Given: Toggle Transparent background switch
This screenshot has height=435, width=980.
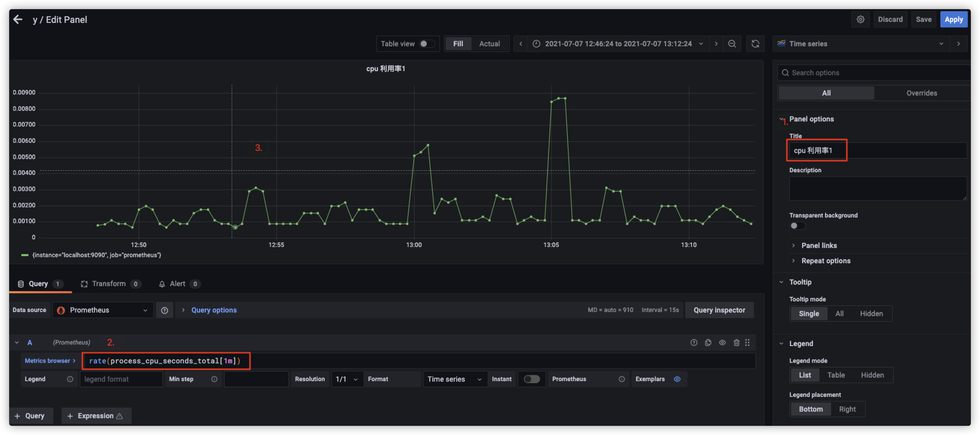Looking at the screenshot, I should click(x=797, y=226).
